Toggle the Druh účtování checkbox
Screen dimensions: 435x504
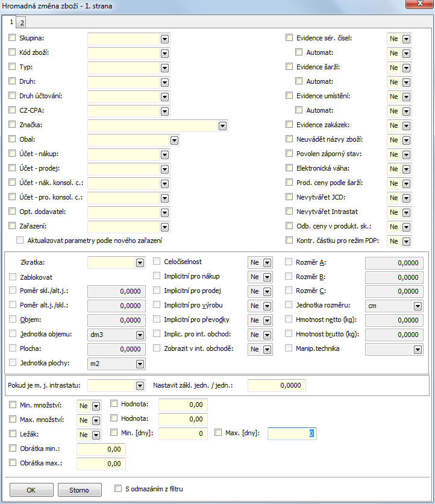(x=12, y=95)
